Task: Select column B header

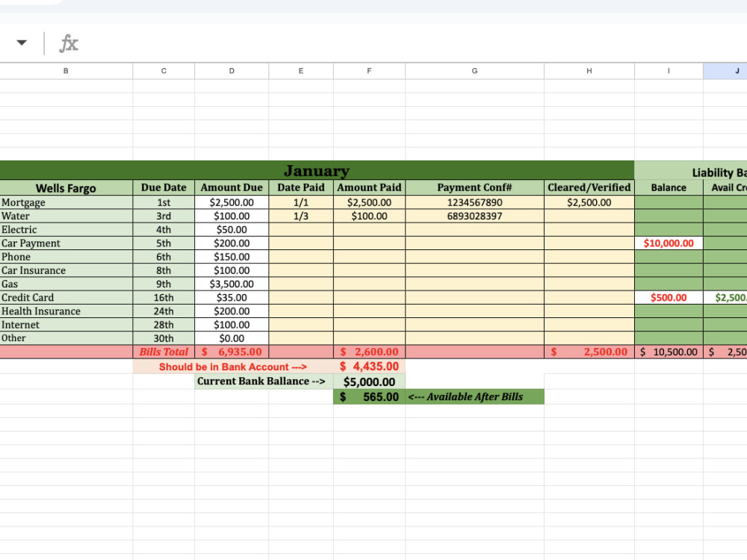Action: click(66, 71)
